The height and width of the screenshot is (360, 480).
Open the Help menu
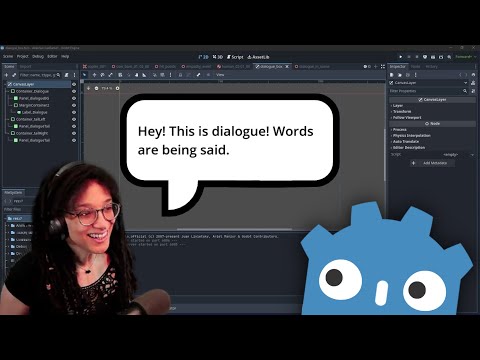65,56
